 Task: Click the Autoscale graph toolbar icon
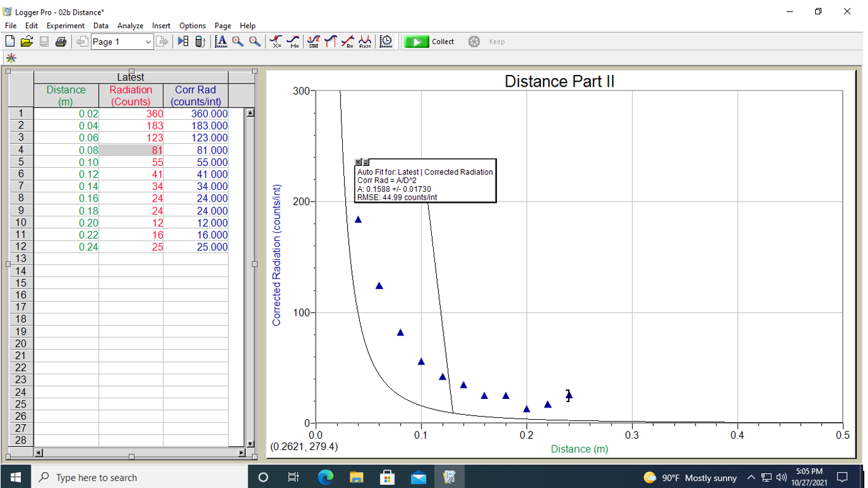[x=221, y=41]
